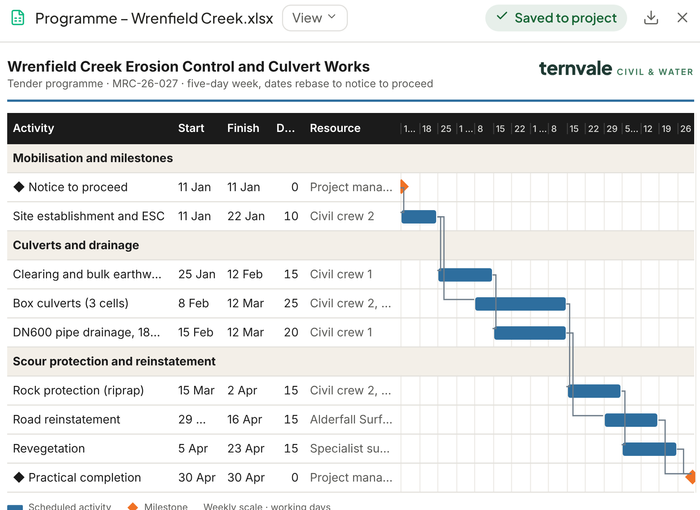Click the duration 25 cell for Box culverts

[x=291, y=303]
